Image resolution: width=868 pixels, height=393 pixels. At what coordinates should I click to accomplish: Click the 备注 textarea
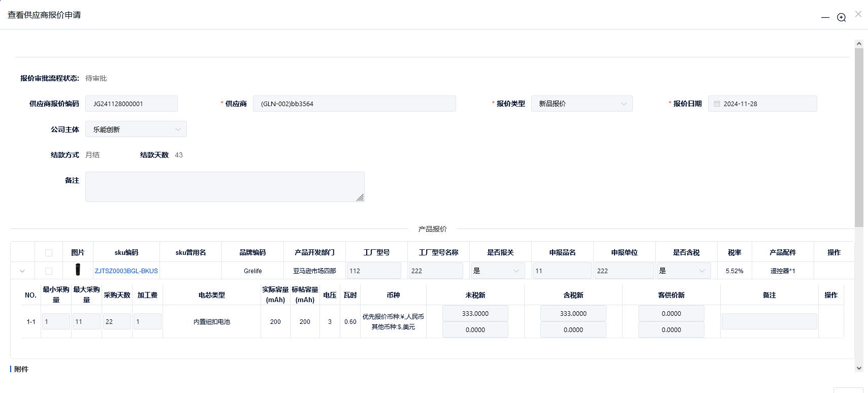(224, 187)
